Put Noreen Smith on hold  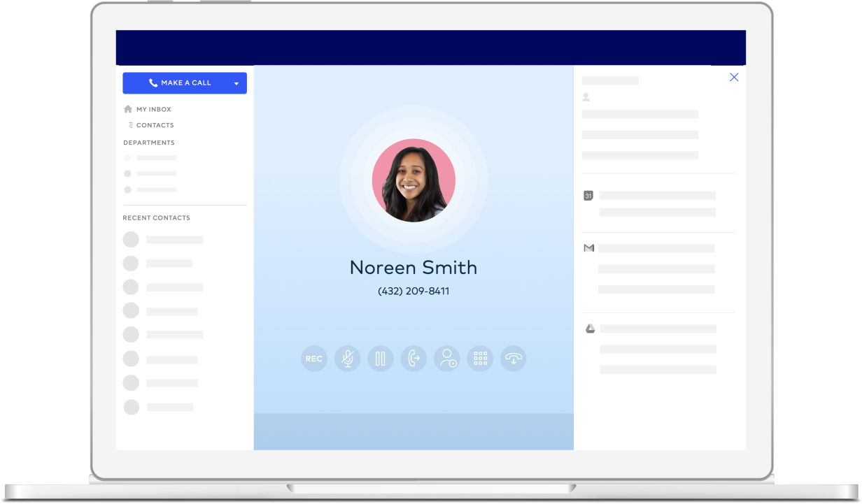(x=381, y=358)
